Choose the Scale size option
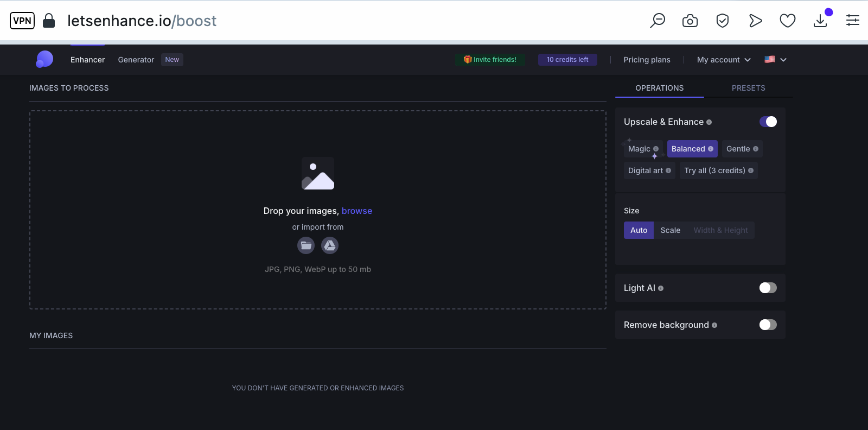 coord(671,230)
